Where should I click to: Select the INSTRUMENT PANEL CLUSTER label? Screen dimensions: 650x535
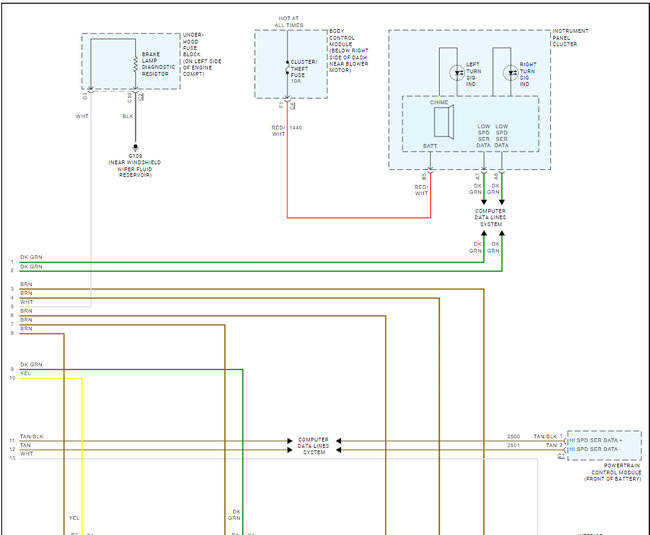(570, 37)
